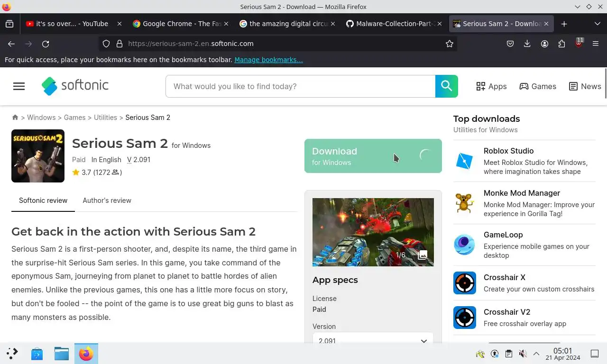Click Manage bookmarks link
The height and width of the screenshot is (364, 607).
(268, 60)
